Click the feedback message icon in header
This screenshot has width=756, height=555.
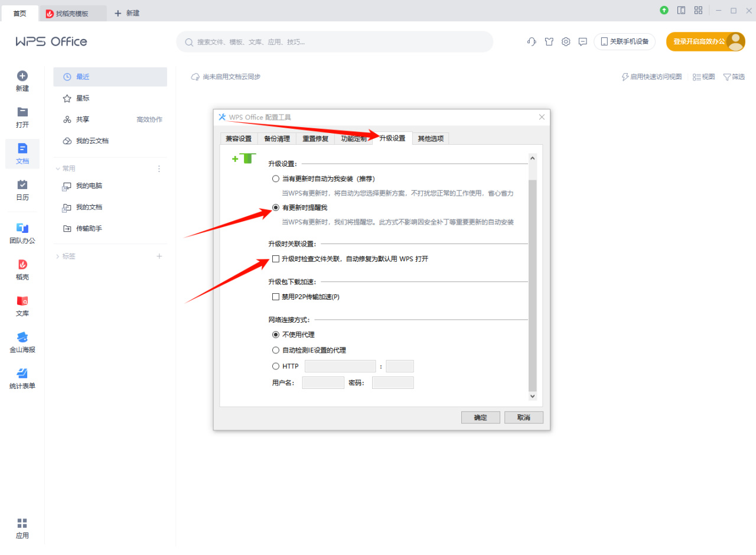pos(583,41)
